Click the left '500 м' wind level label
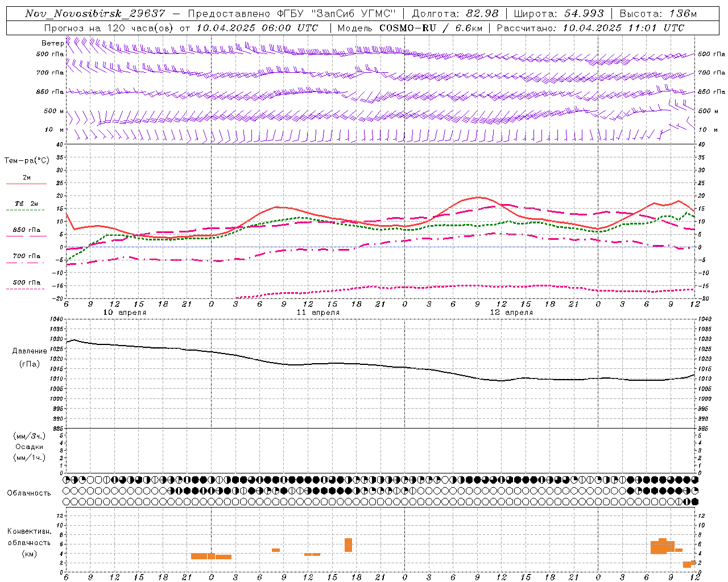The image size is (728, 582). point(54,111)
